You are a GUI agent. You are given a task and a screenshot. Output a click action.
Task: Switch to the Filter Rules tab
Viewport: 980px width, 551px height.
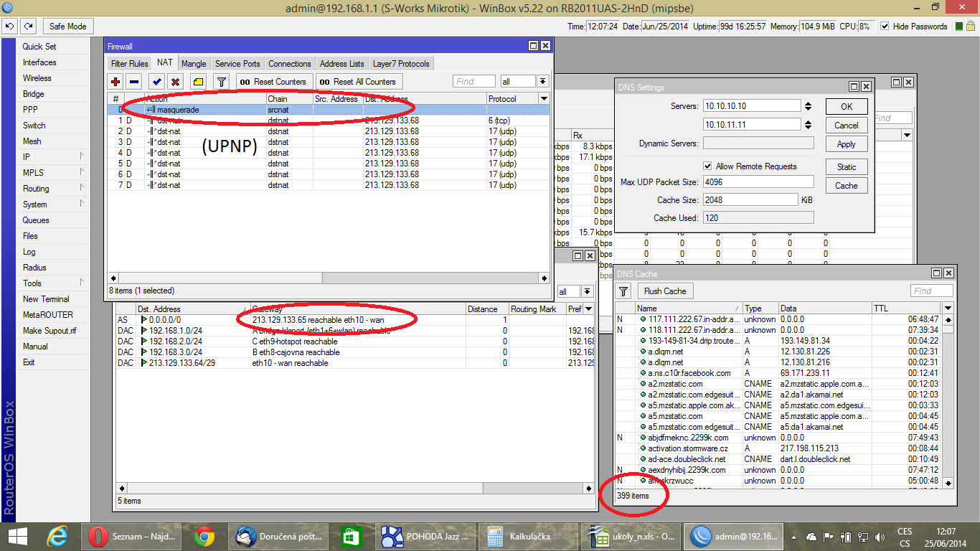129,64
